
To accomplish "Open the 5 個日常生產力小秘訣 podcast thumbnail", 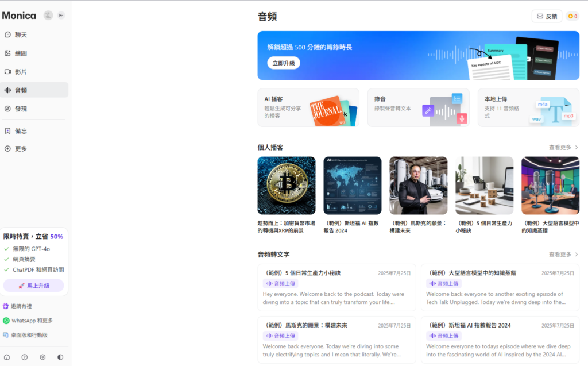I will 485,186.
